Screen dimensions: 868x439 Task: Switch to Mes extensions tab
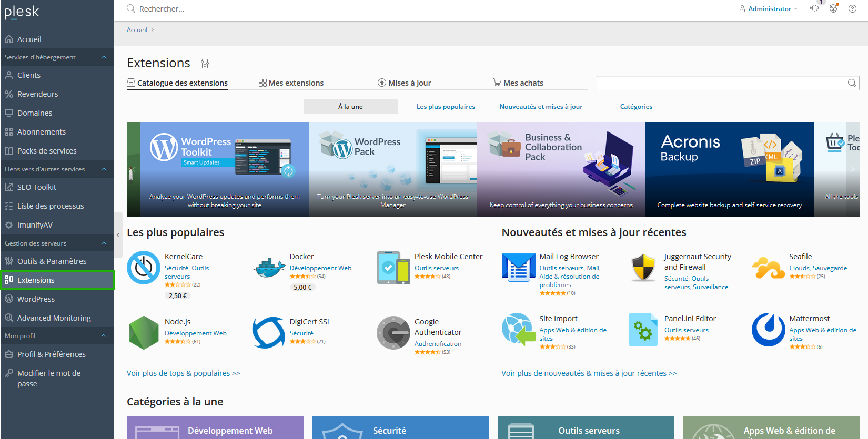click(291, 83)
